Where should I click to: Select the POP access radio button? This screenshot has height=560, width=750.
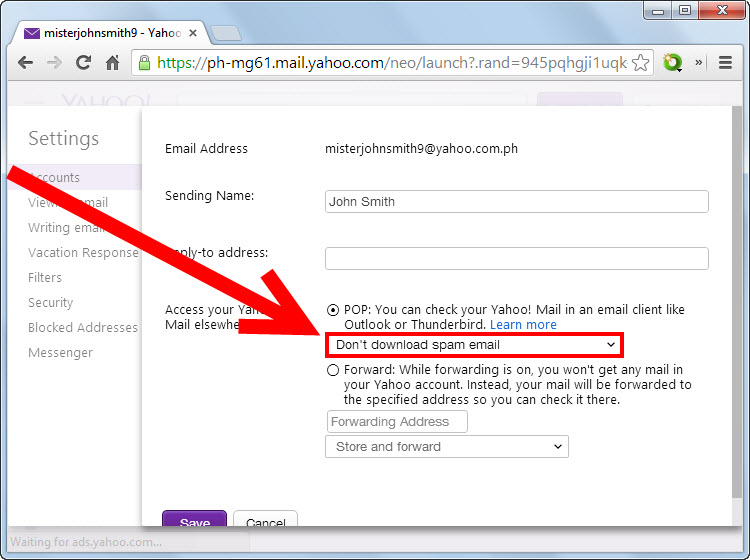333,310
